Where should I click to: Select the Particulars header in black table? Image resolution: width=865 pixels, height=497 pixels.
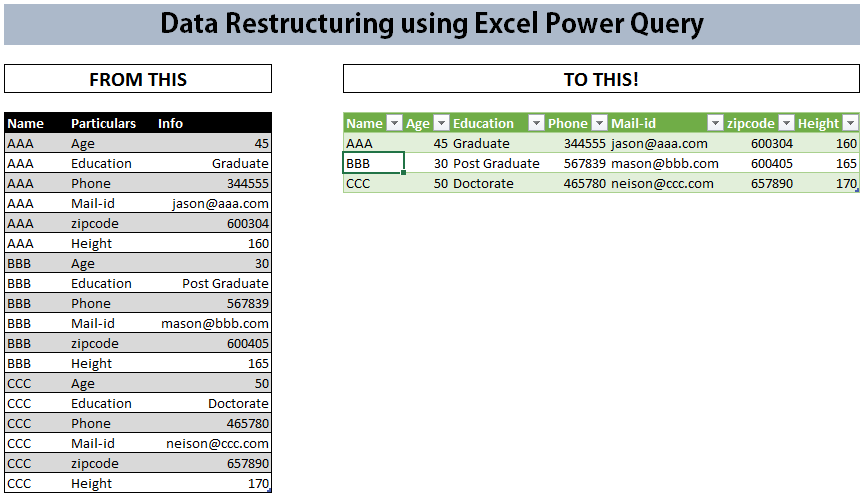click(x=103, y=123)
